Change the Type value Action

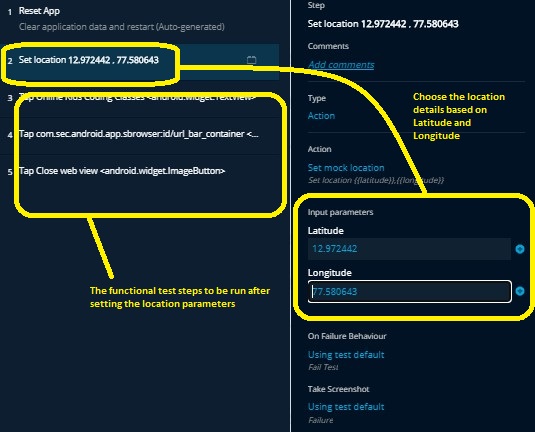(321, 116)
